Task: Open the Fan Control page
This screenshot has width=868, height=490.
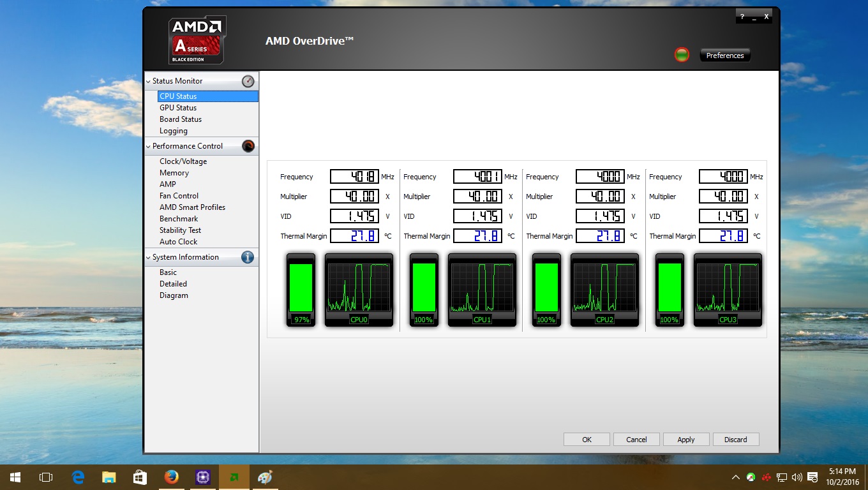Action: tap(179, 195)
